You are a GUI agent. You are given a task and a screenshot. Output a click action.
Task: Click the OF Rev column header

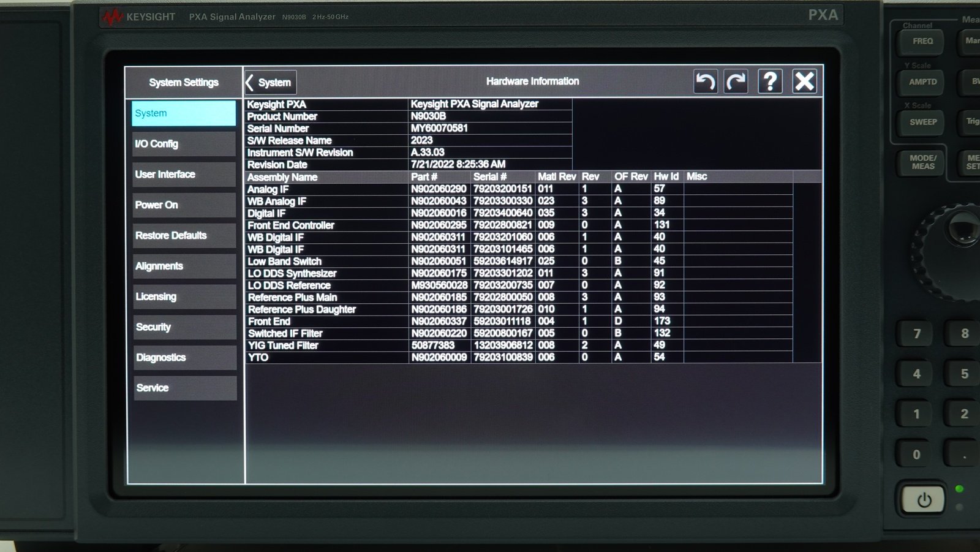click(x=631, y=176)
